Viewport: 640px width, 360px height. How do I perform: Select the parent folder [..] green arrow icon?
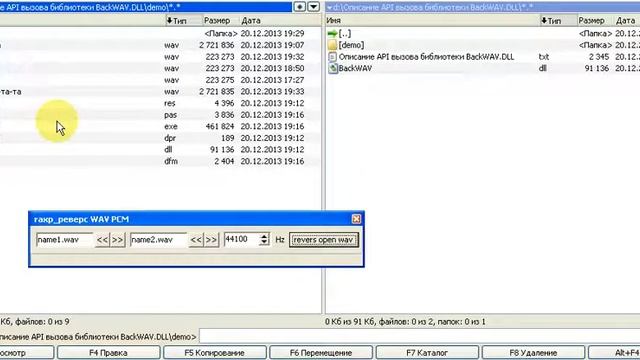point(333,33)
